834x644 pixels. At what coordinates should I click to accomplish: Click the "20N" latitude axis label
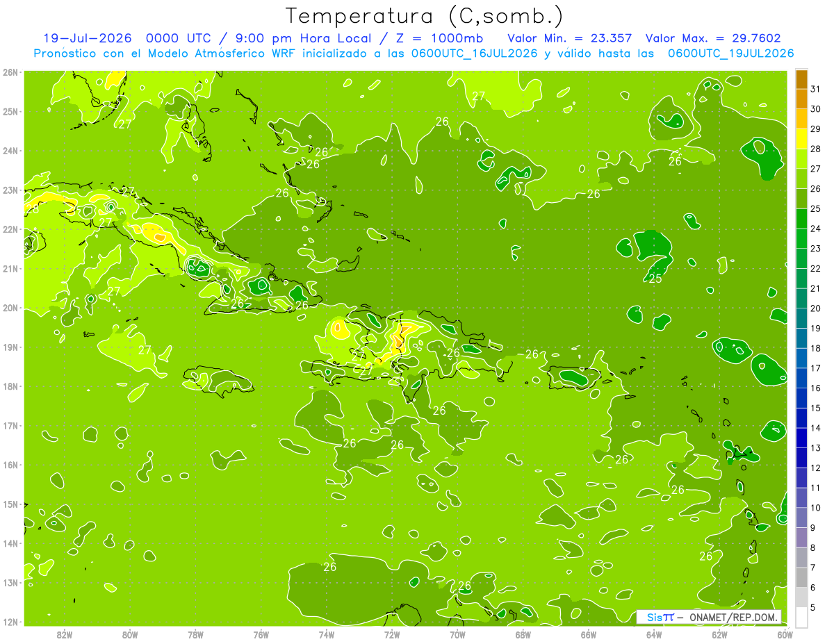pos(10,308)
